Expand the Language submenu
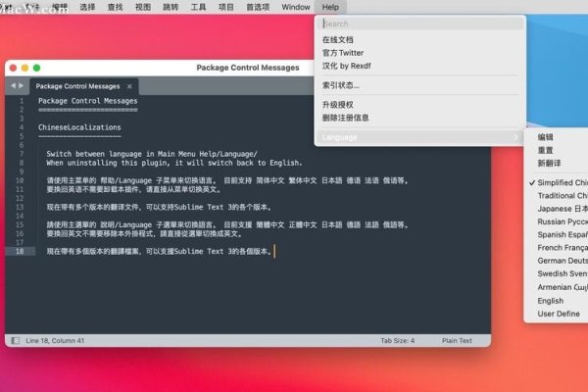 420,137
